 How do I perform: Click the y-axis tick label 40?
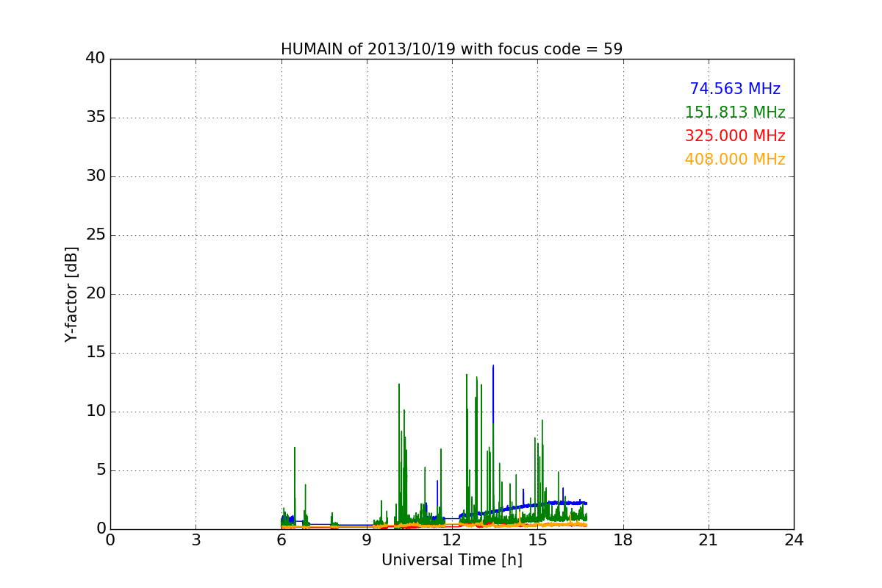(x=96, y=59)
